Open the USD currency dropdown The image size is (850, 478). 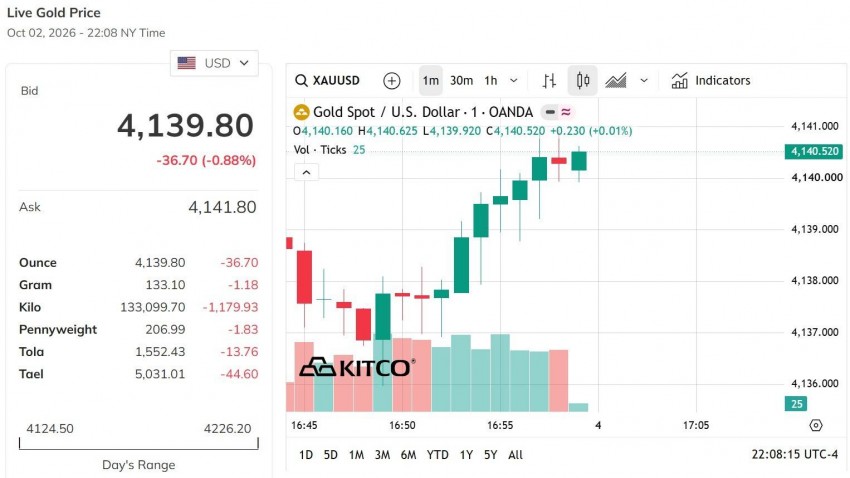[214, 63]
